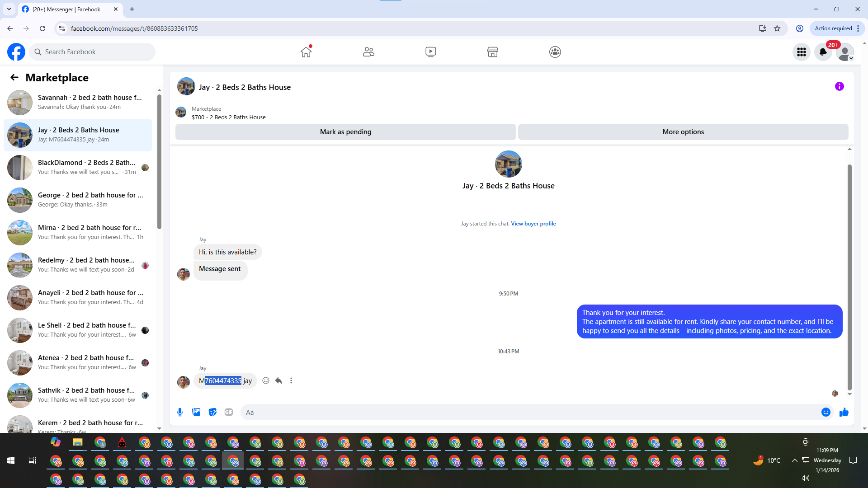Open the Facebook apps grid menu
Viewport: 868px width, 488px height.
[x=801, y=52]
